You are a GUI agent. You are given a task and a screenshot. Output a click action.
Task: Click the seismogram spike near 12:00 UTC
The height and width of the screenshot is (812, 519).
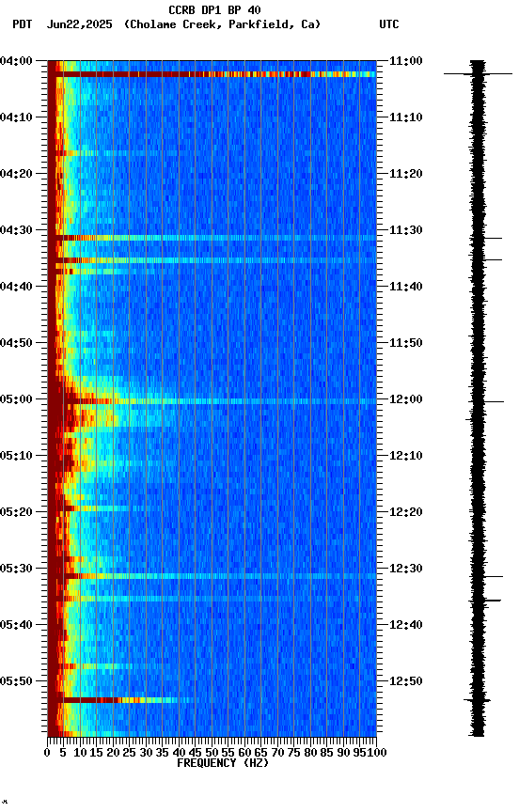pyautogui.click(x=486, y=402)
